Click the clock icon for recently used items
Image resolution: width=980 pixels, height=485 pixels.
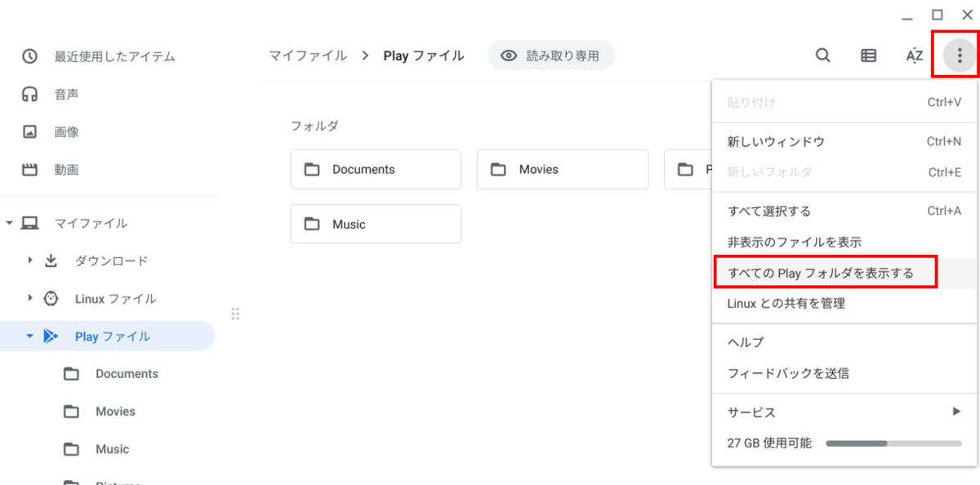pos(29,56)
